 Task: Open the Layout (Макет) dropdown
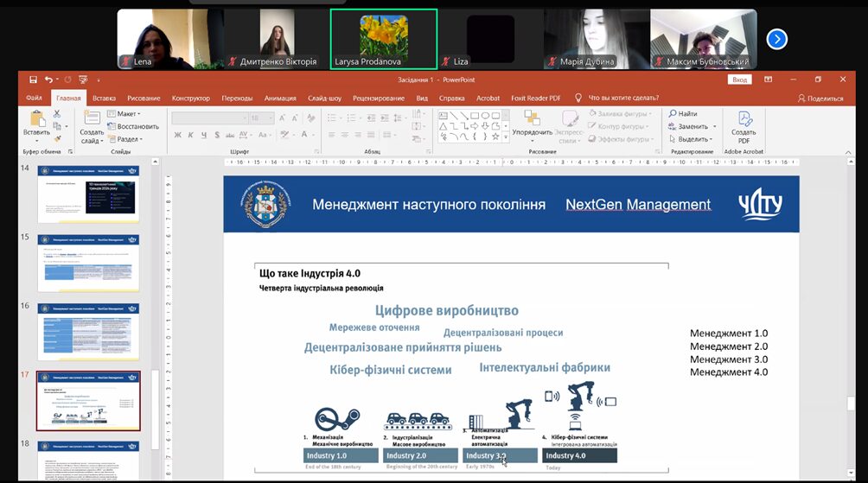pos(126,114)
